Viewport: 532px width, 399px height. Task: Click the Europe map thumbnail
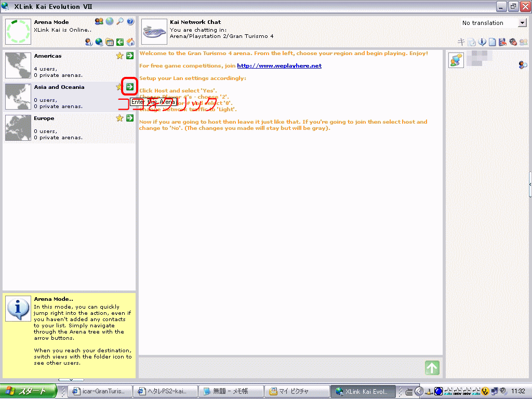[18, 128]
